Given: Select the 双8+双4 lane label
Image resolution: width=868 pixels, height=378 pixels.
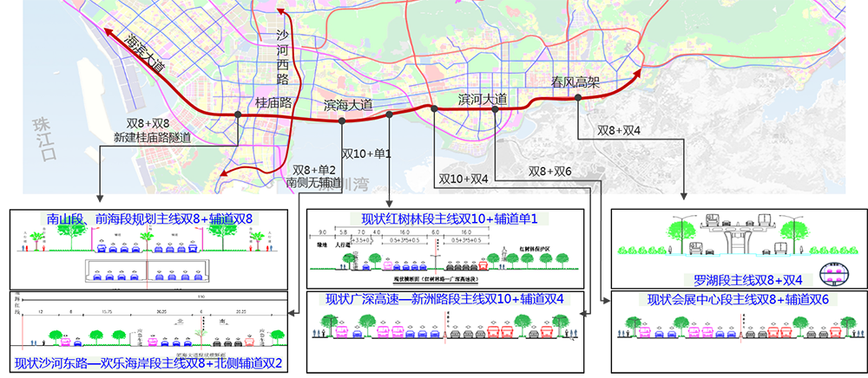Looking at the screenshot, I should pyautogui.click(x=619, y=130).
